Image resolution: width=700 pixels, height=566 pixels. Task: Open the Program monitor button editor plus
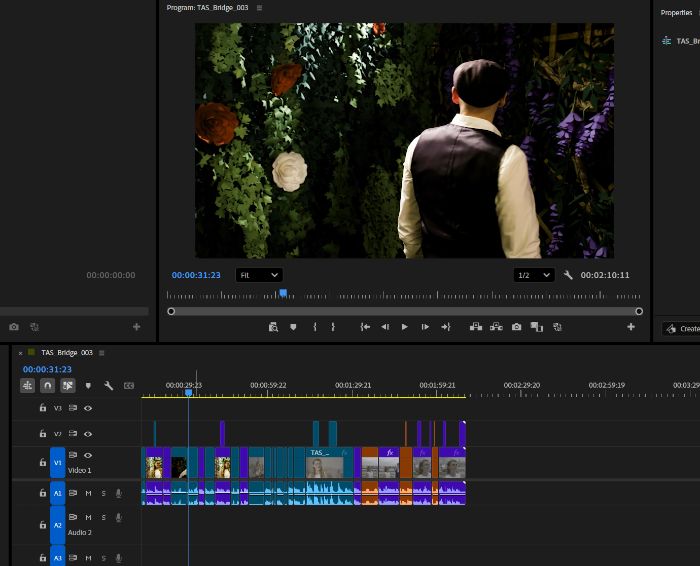pyautogui.click(x=631, y=327)
